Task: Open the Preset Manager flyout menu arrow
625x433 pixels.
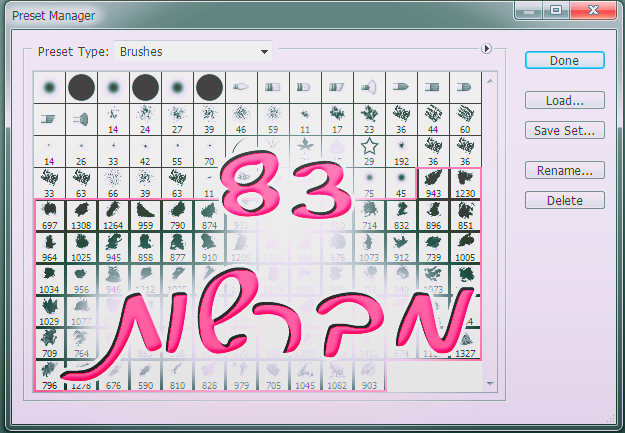Action: pos(486,49)
